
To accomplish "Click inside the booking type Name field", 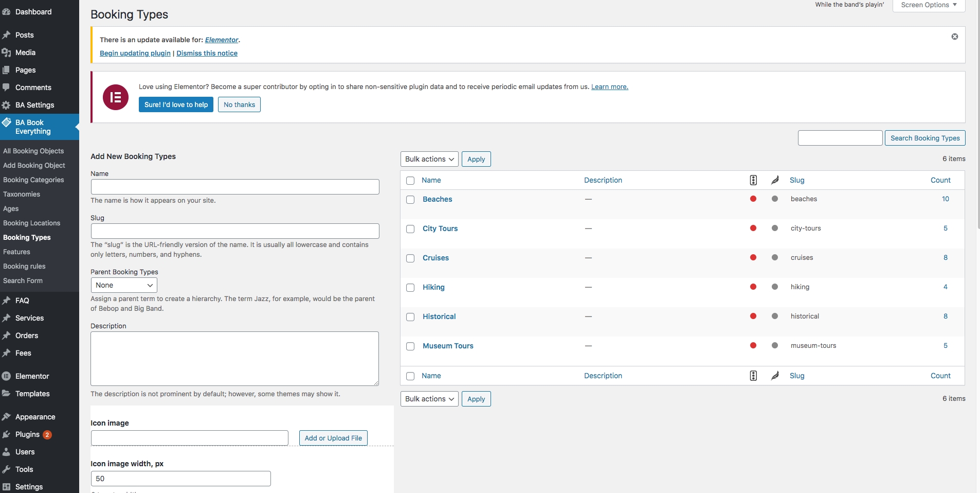I will 235,187.
